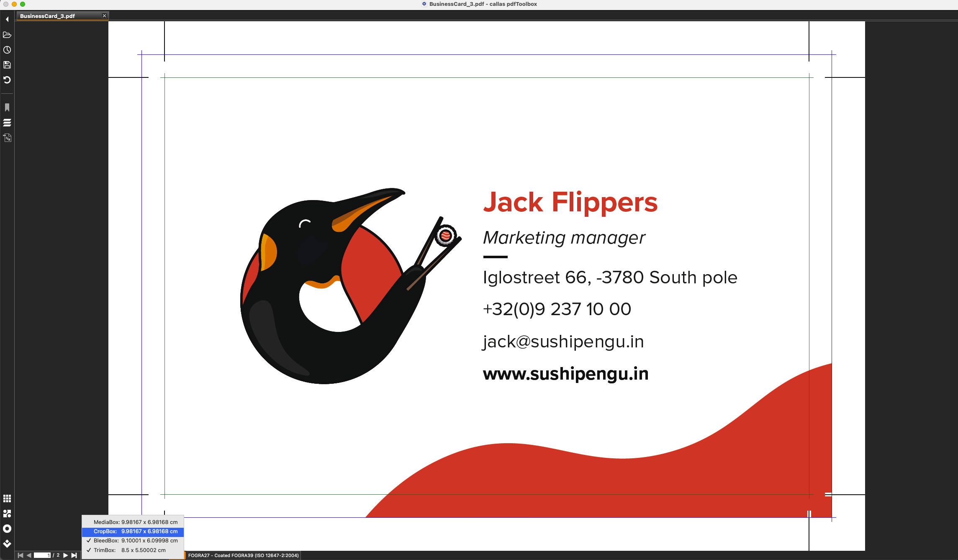Close the BusinessCard_3.pdf tab
The width and height of the screenshot is (958, 560).
(x=104, y=16)
